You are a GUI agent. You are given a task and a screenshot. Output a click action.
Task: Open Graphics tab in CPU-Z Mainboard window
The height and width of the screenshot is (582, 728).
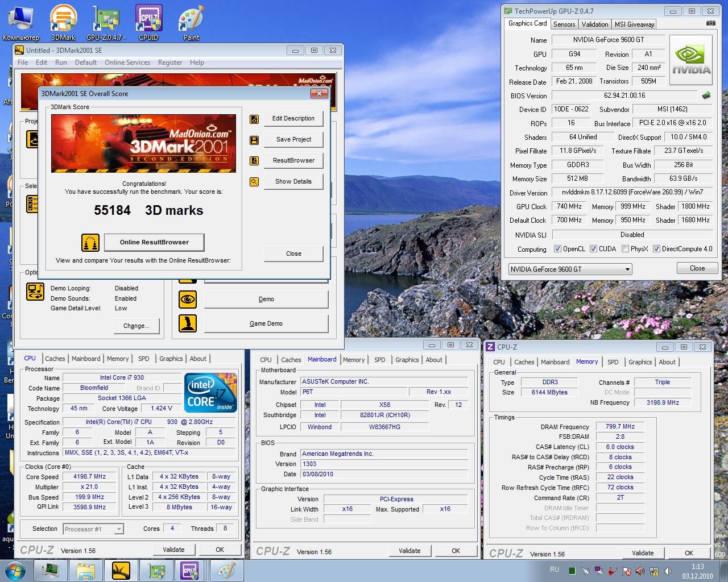click(407, 360)
